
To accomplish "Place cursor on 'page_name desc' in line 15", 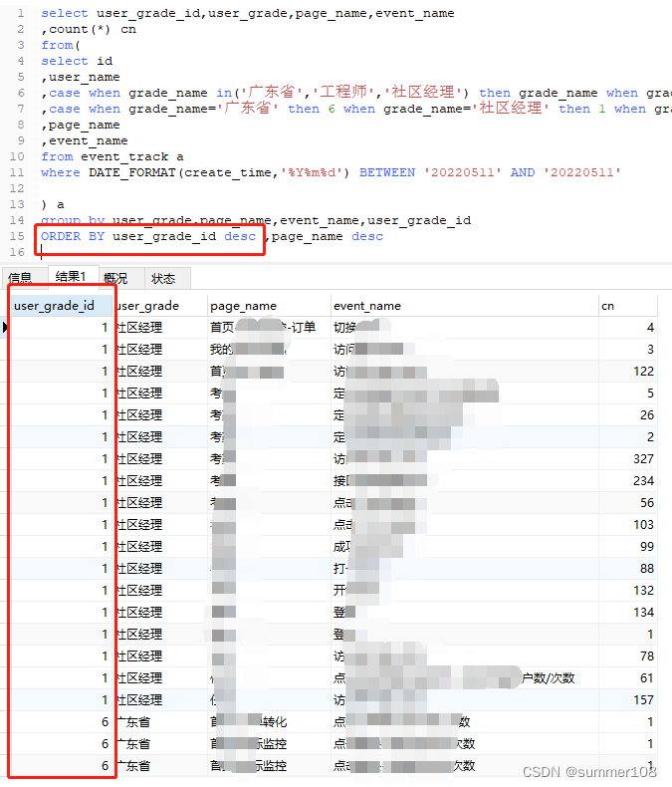I will (x=327, y=236).
